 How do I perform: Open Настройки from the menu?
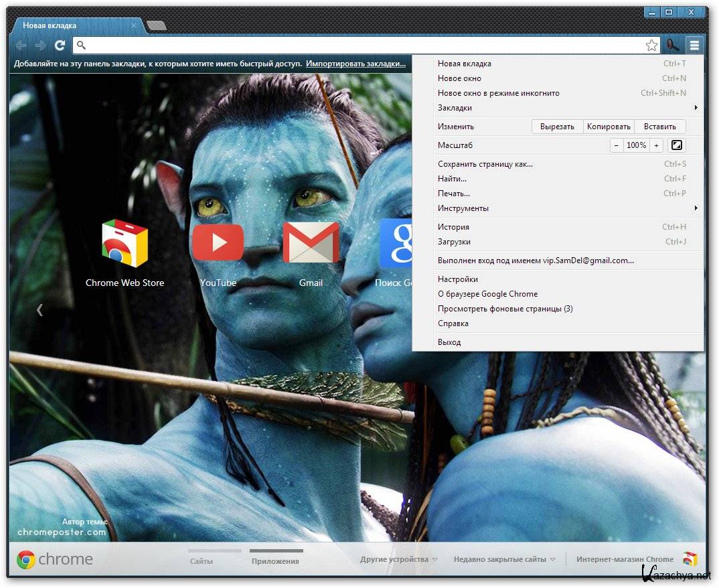[x=458, y=279]
